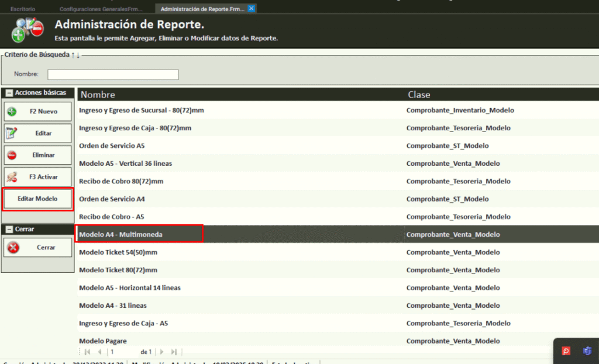Click the red X icon on Cerrar

pyautogui.click(x=13, y=247)
